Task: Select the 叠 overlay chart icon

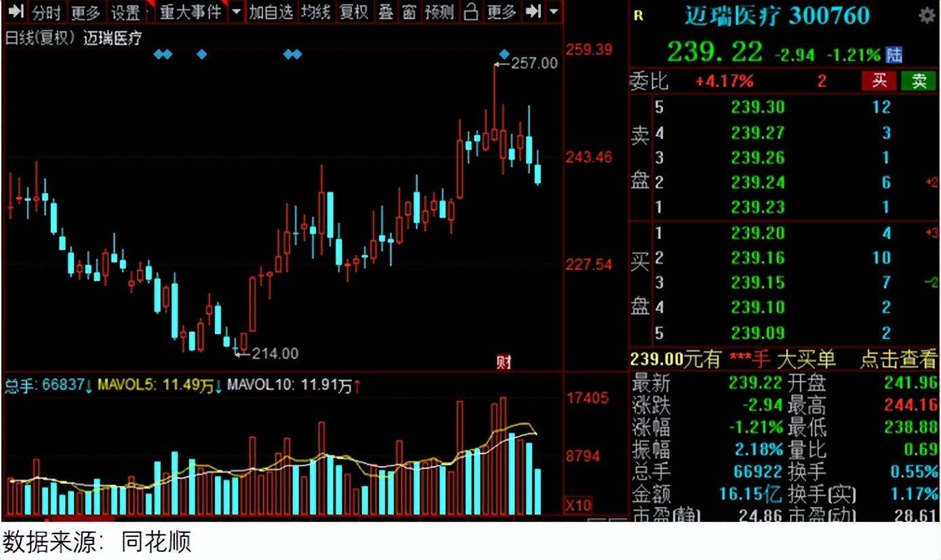Action: [384, 12]
